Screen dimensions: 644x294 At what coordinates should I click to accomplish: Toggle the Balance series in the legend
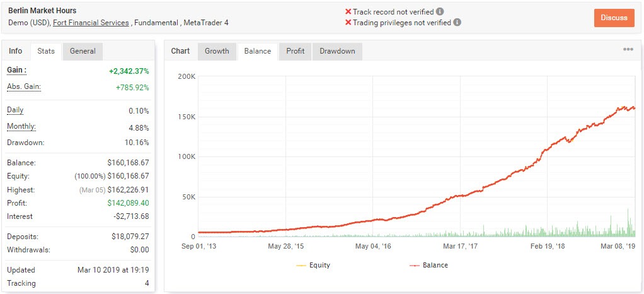pyautogui.click(x=428, y=265)
